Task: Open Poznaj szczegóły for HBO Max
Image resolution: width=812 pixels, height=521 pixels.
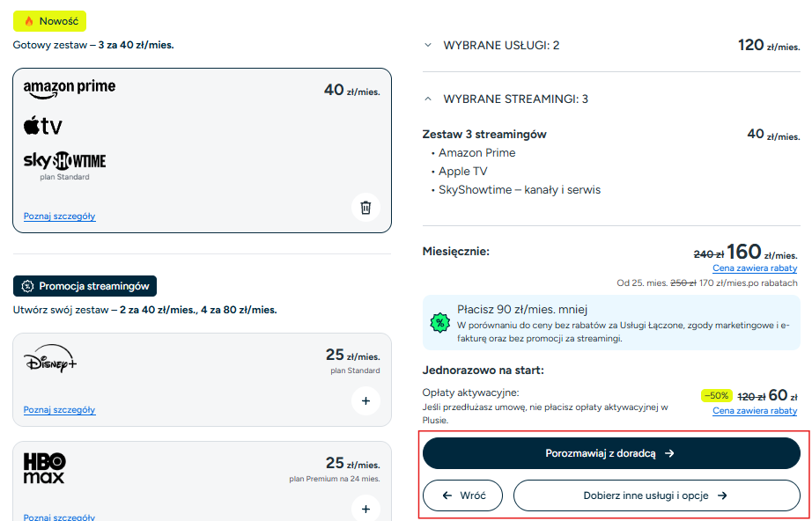Action: [x=60, y=517]
